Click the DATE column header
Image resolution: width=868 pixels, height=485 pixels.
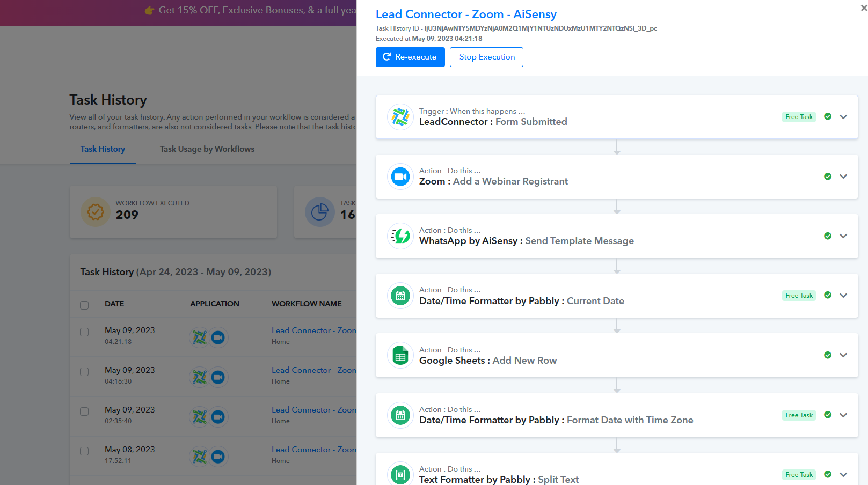(114, 304)
